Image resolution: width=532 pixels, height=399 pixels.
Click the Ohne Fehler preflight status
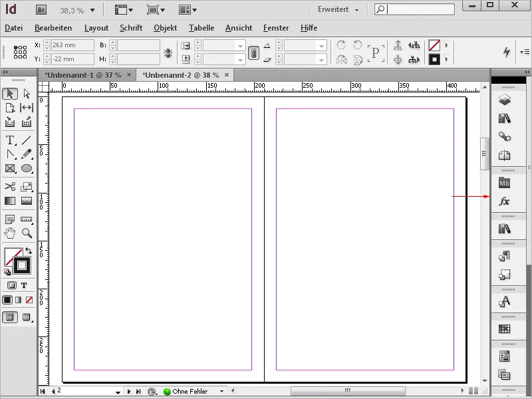[x=190, y=391]
